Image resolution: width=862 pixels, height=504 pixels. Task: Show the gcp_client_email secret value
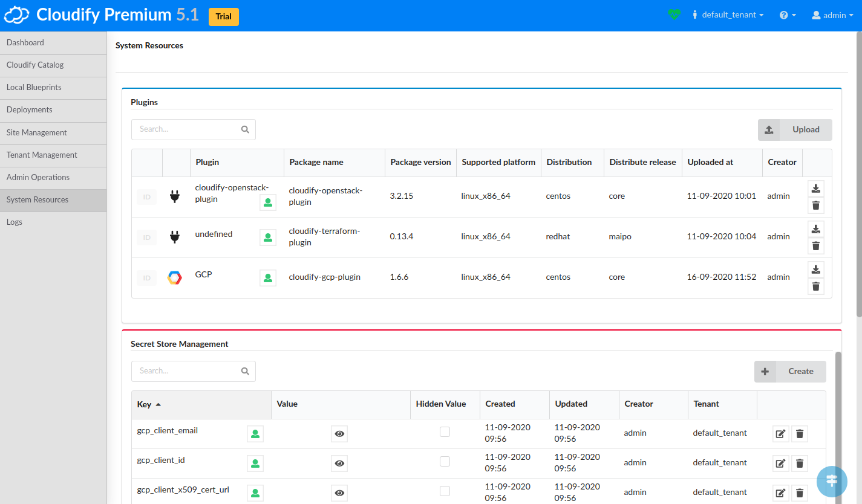point(339,434)
